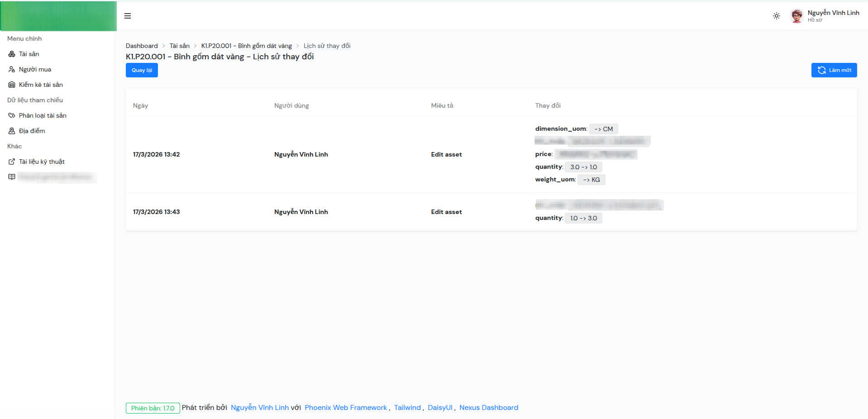Click the Kiểm kê tài sản icon
Viewport: 868px width, 419px height.
[x=12, y=85]
